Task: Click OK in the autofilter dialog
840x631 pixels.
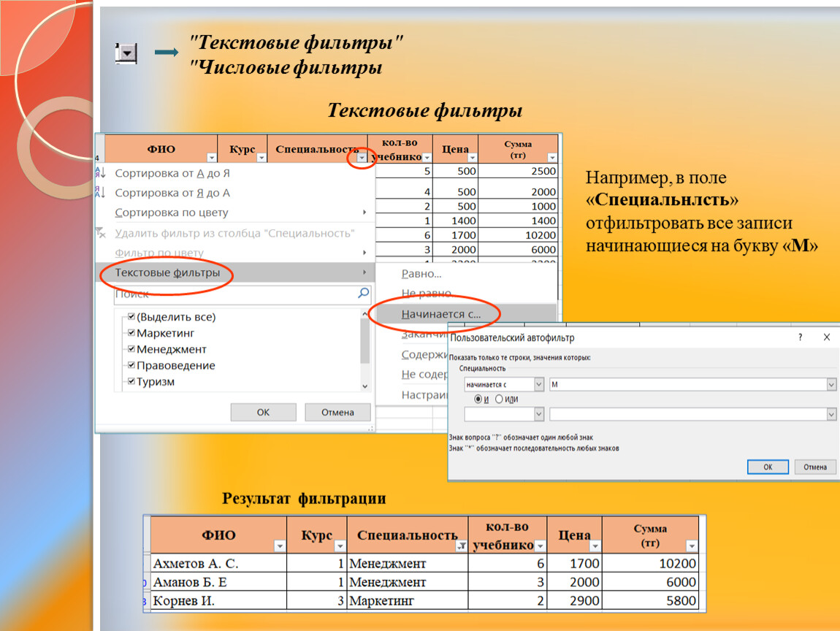Action: pyautogui.click(x=768, y=467)
